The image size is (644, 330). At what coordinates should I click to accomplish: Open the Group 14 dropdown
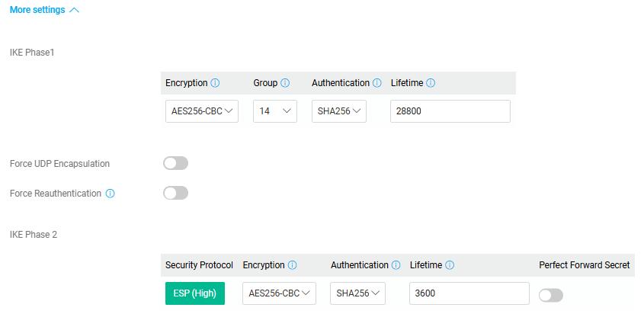tap(275, 111)
